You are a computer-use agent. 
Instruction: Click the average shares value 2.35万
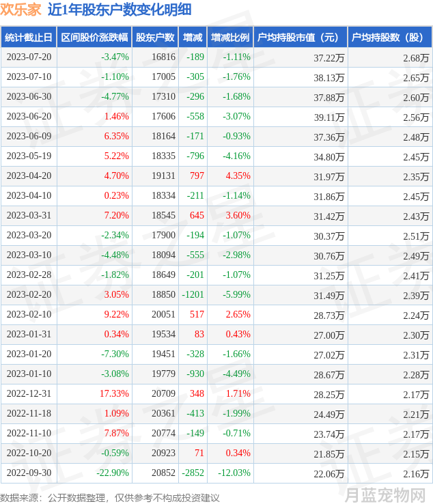coord(416,177)
